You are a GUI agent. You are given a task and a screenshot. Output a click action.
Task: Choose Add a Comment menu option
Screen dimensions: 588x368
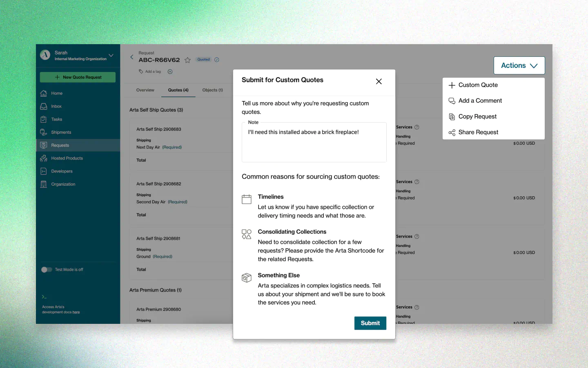pos(480,101)
